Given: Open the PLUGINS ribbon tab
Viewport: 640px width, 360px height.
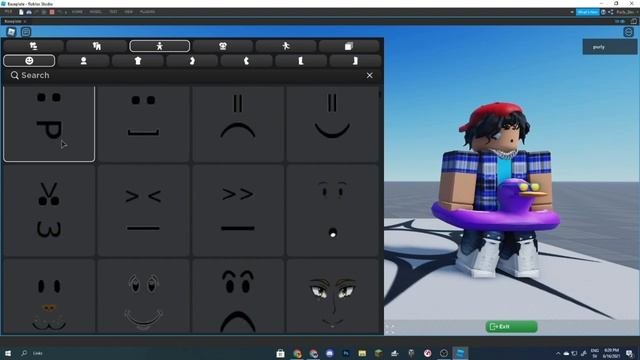Looking at the screenshot, I should pos(147,12).
